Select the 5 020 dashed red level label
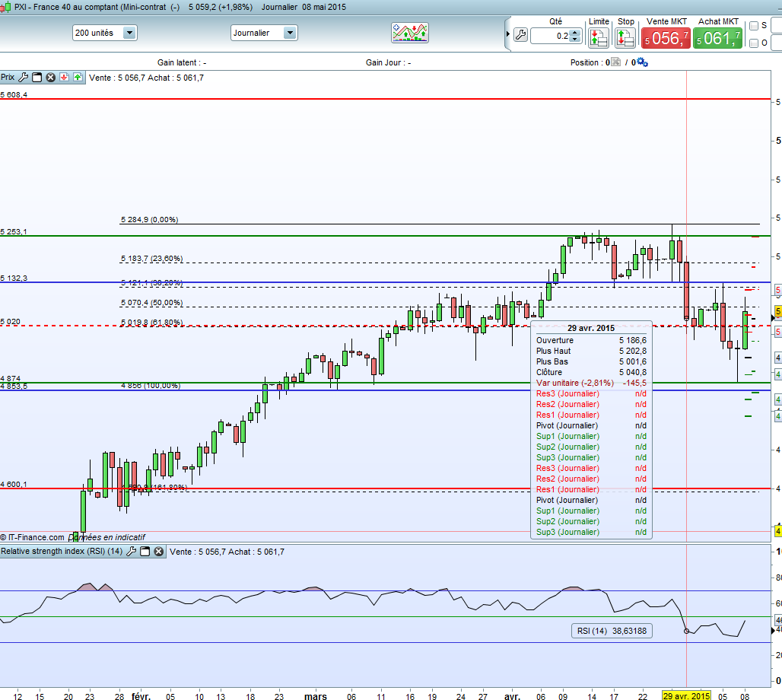The image size is (782, 700). click(x=10, y=322)
